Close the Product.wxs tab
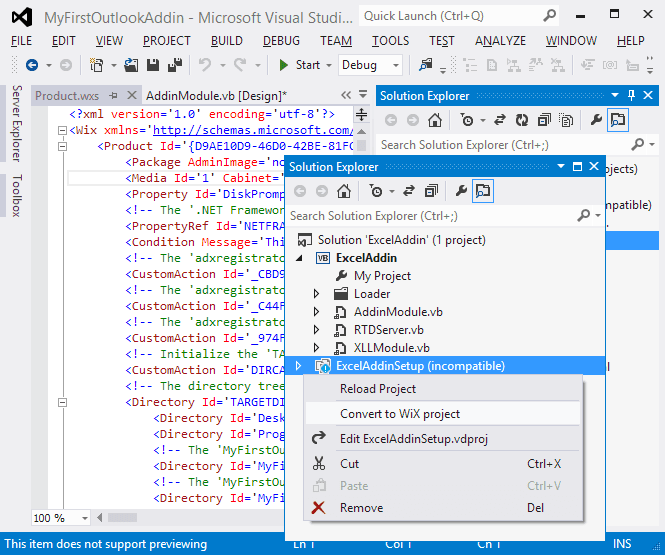 pos(132,95)
